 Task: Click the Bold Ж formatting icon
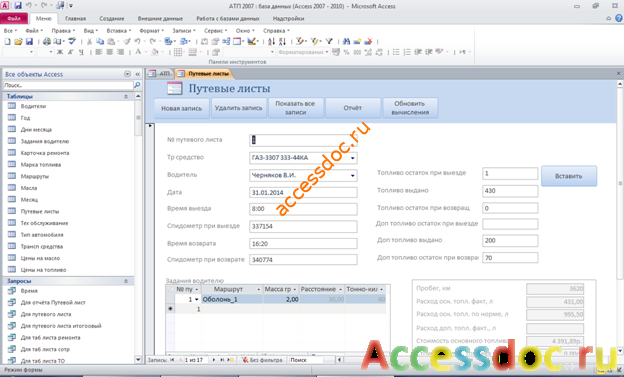click(60, 52)
